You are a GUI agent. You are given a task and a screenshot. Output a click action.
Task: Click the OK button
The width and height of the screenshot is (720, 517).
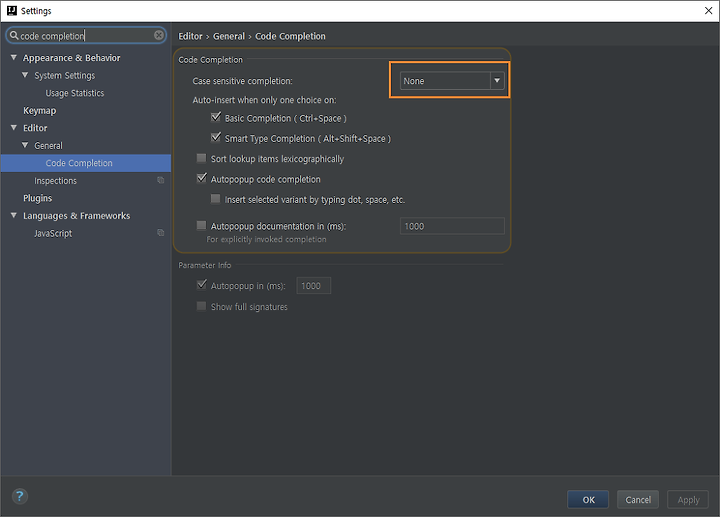(x=588, y=500)
